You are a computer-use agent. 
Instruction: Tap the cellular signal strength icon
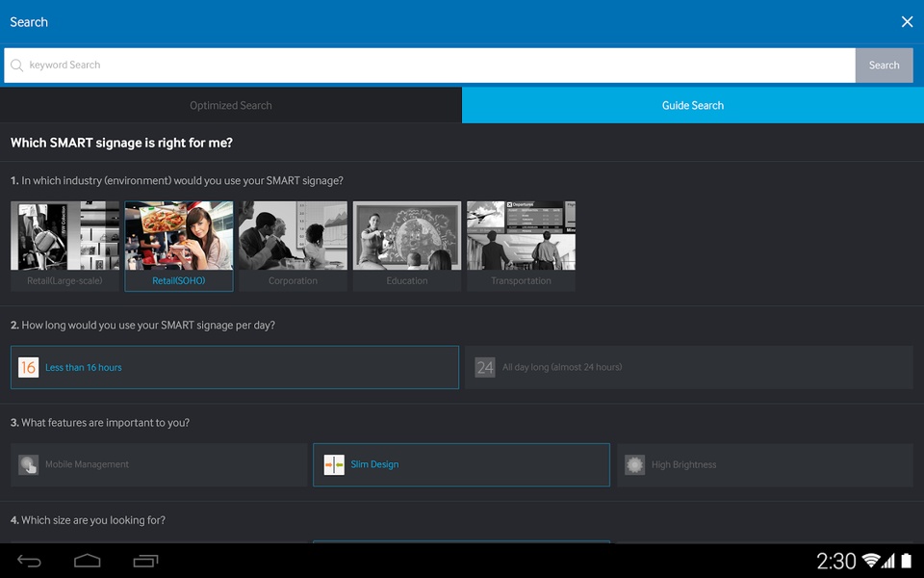pyautogui.click(x=888, y=561)
